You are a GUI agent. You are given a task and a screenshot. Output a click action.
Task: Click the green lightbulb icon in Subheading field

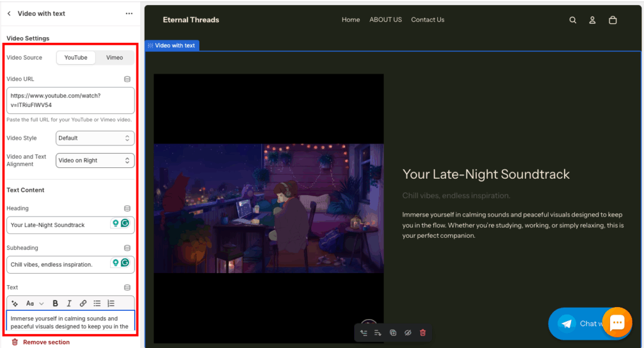pos(116,262)
